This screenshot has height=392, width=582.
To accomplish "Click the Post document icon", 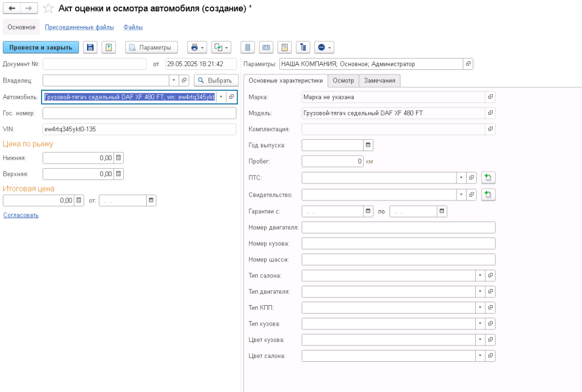I will click(x=109, y=47).
